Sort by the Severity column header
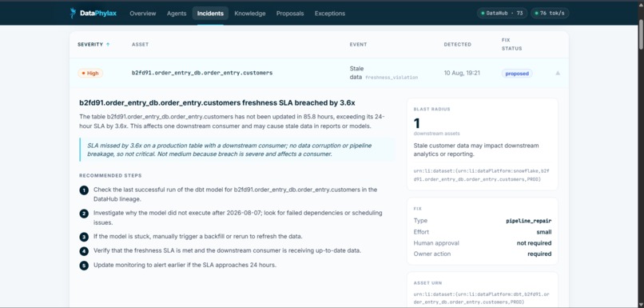644x308 pixels. [x=90, y=45]
